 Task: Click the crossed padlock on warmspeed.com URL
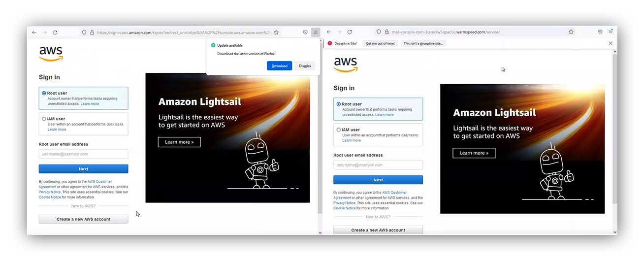coord(387,32)
